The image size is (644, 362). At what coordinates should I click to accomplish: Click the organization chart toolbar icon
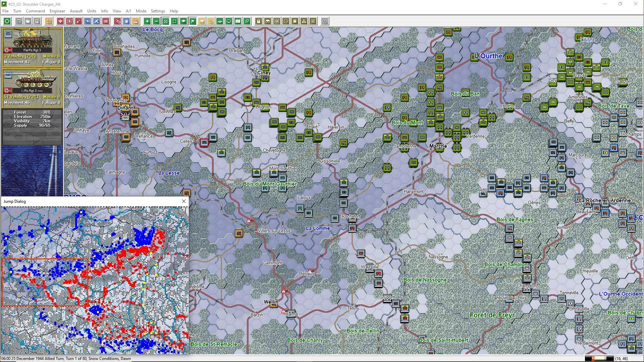click(304, 21)
